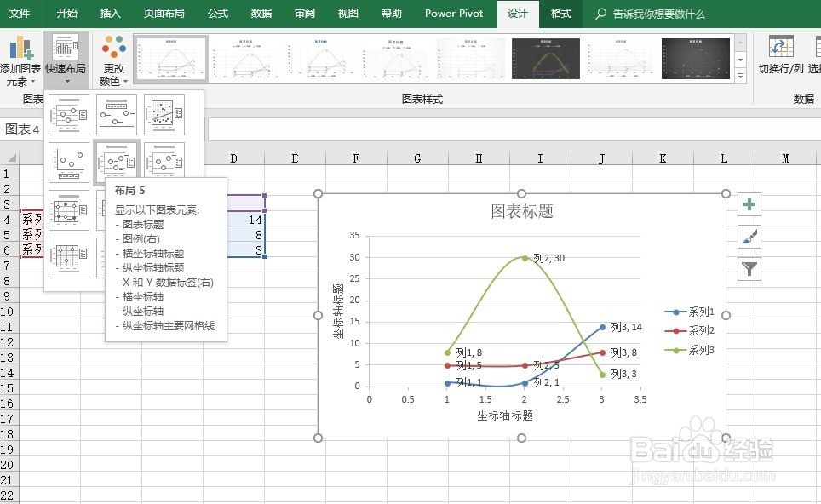This screenshot has height=504, width=821.
Task: Click the 系列1 legend entry
Action: click(x=690, y=312)
